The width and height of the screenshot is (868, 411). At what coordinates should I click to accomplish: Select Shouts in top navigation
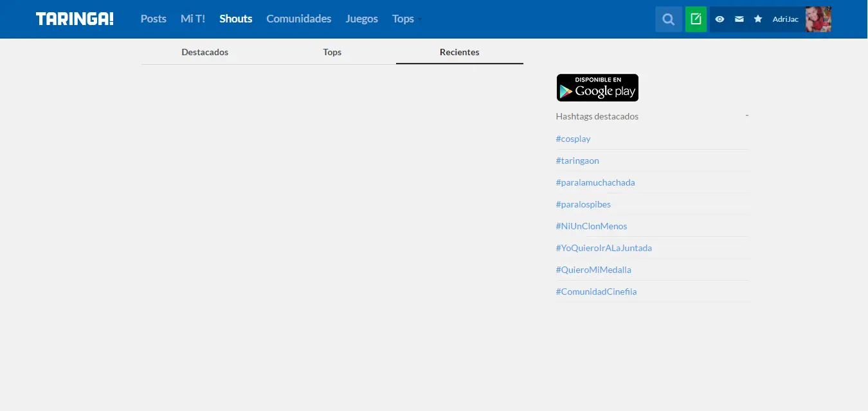(236, 19)
